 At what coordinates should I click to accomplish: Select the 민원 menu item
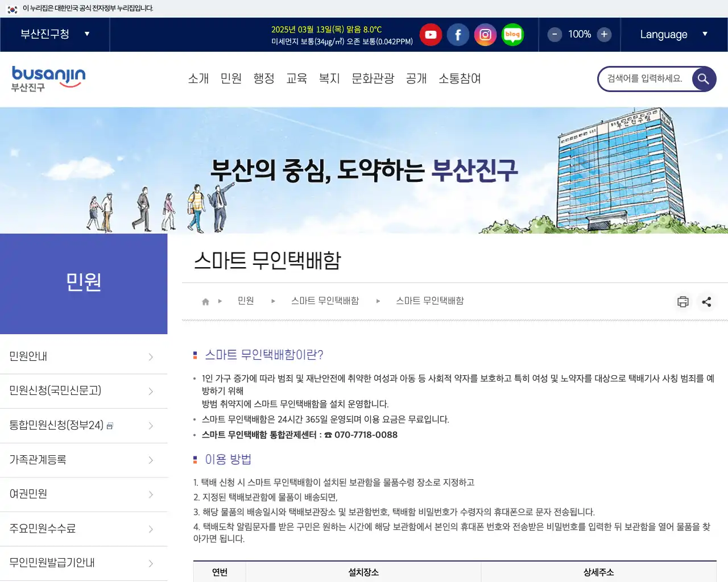[x=231, y=79]
